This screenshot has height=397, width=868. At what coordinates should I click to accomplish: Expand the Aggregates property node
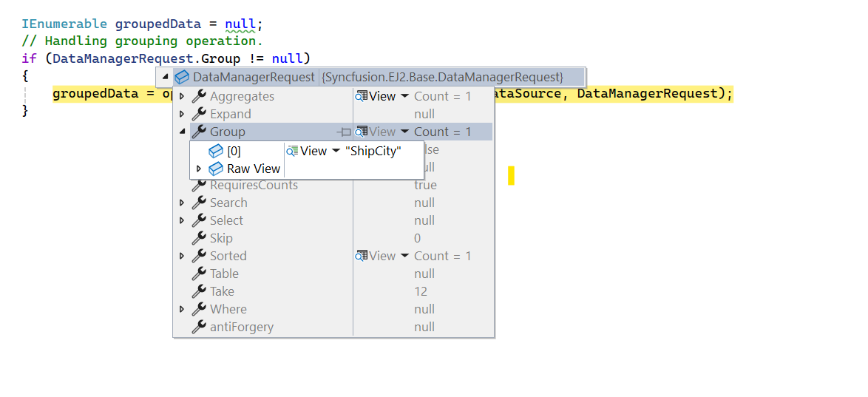click(182, 96)
